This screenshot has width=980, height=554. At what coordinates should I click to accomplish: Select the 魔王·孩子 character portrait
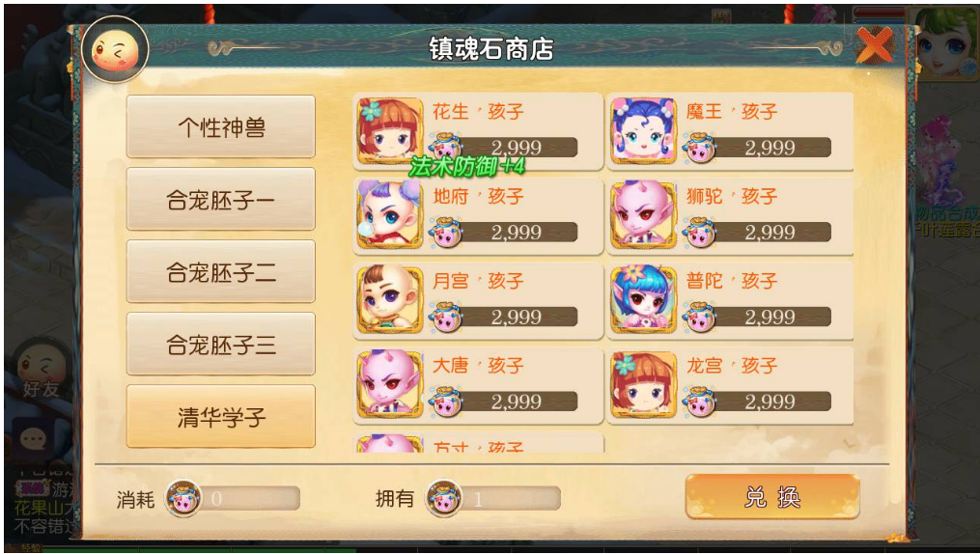[x=643, y=130]
